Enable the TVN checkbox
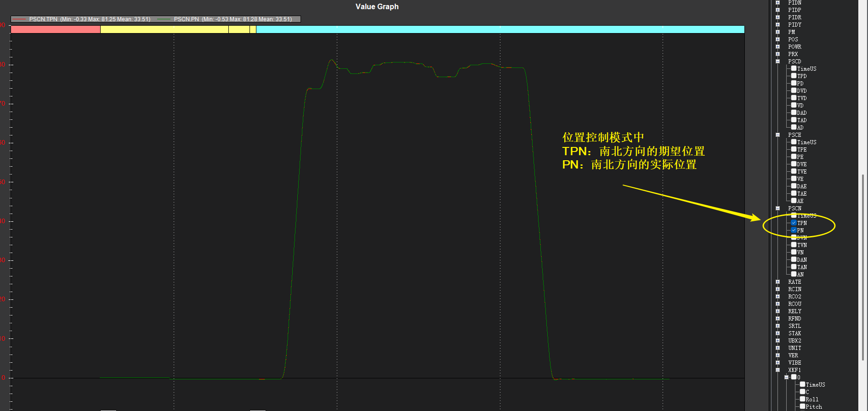Screen dimensions: 868x411 point(794,245)
